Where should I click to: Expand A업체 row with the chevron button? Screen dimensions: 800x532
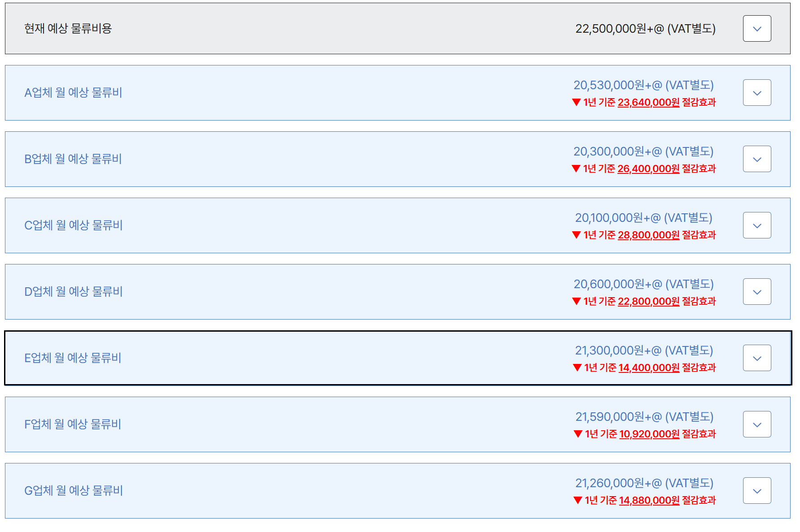pos(757,93)
